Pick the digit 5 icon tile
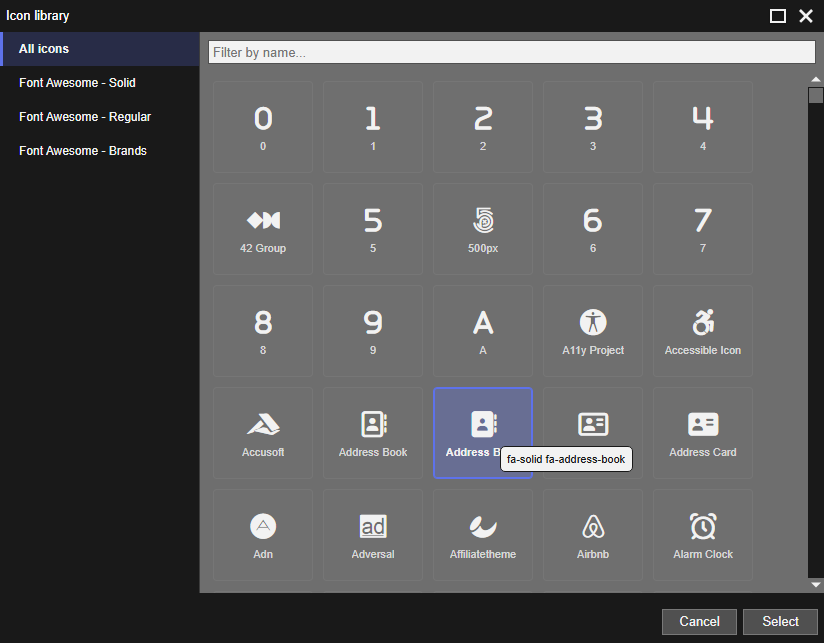This screenshot has width=824, height=643. click(373, 229)
